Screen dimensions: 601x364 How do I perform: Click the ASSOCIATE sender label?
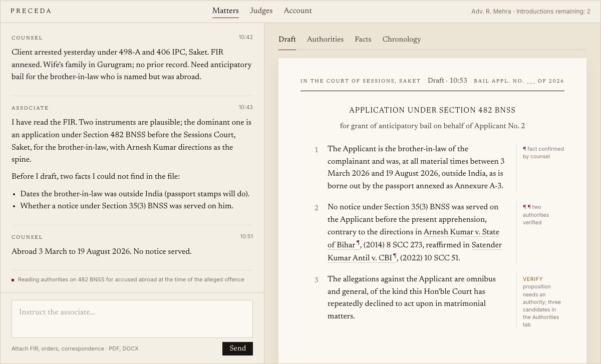tap(30, 108)
